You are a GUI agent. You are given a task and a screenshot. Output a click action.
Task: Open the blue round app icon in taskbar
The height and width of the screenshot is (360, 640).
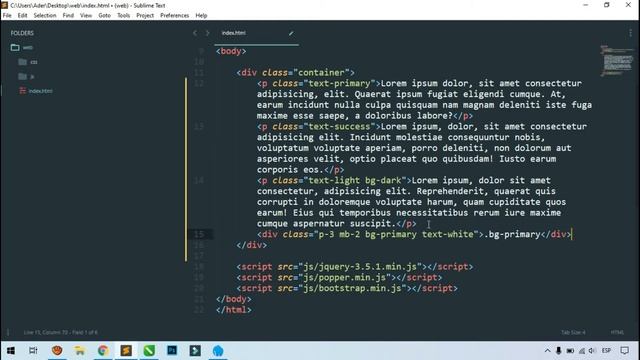click(218, 351)
